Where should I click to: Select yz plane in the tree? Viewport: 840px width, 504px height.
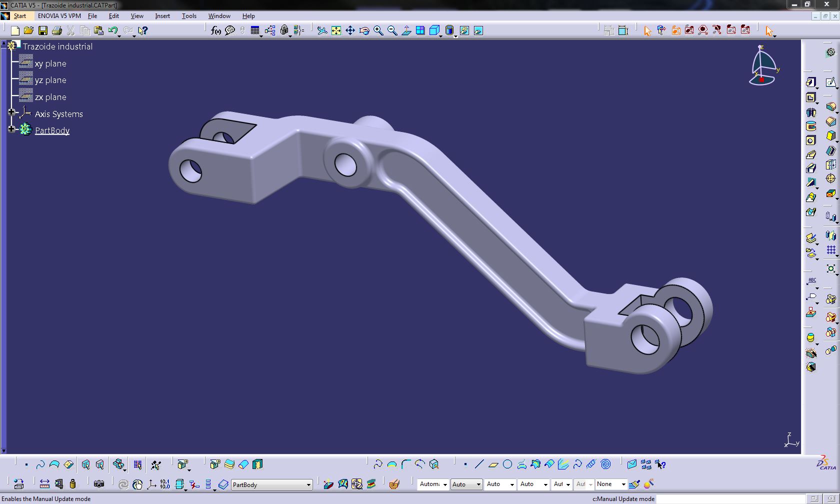[x=50, y=80]
